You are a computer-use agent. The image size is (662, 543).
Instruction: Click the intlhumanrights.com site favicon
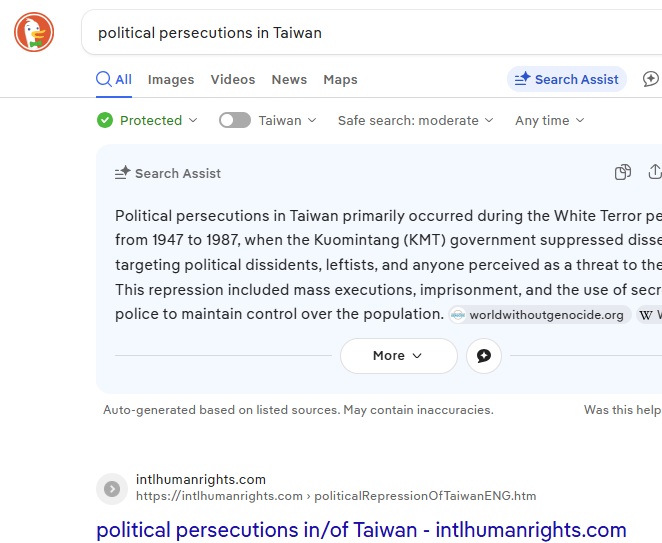tap(112, 488)
